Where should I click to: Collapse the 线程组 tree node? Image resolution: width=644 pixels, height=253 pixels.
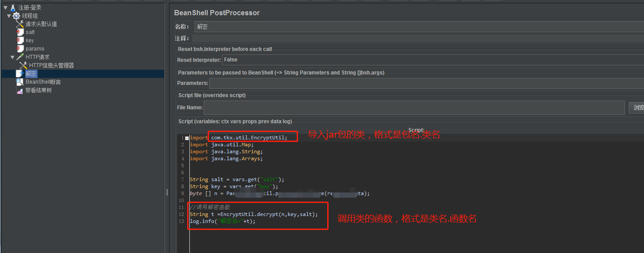click(9, 15)
